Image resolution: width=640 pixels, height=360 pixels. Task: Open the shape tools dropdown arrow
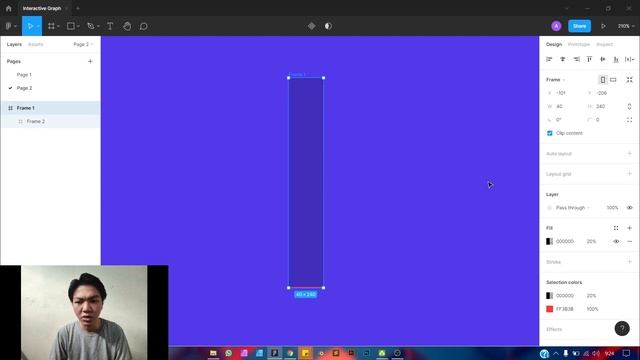78,26
